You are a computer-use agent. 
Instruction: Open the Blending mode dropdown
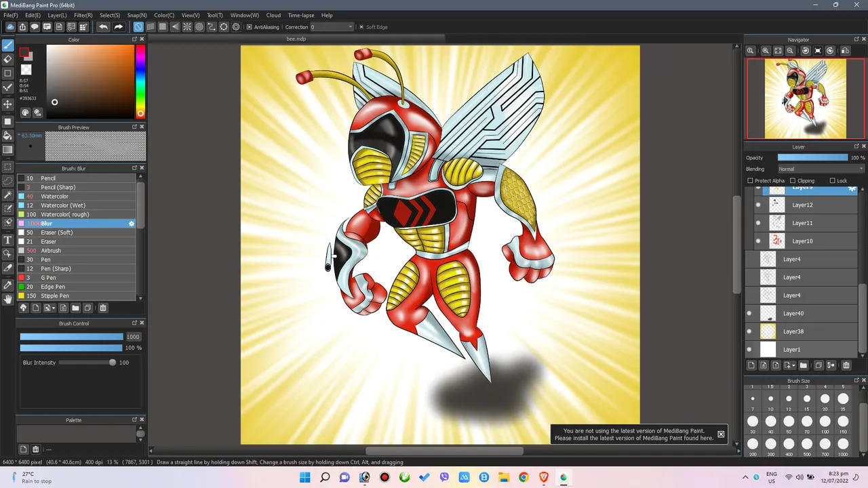tap(821, 169)
